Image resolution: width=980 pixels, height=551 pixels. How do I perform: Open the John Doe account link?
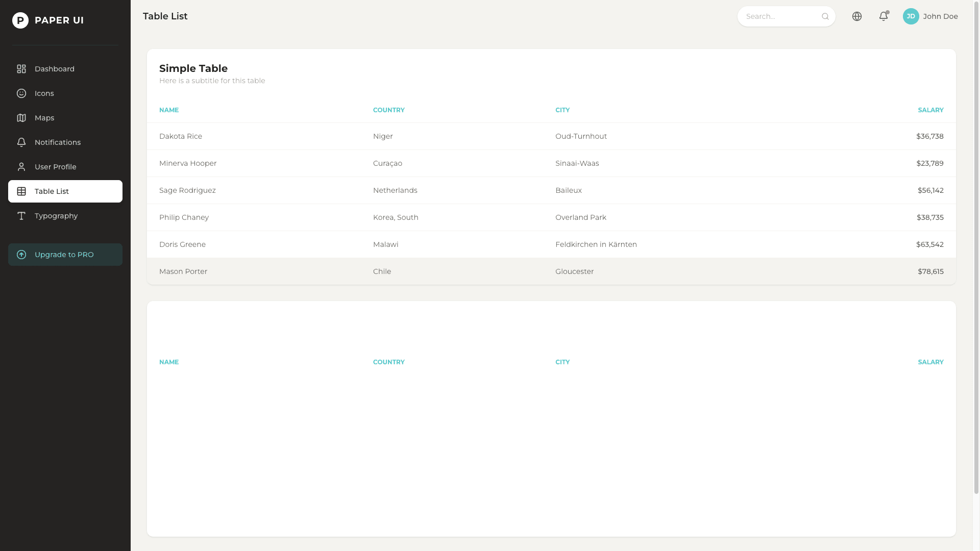point(941,16)
